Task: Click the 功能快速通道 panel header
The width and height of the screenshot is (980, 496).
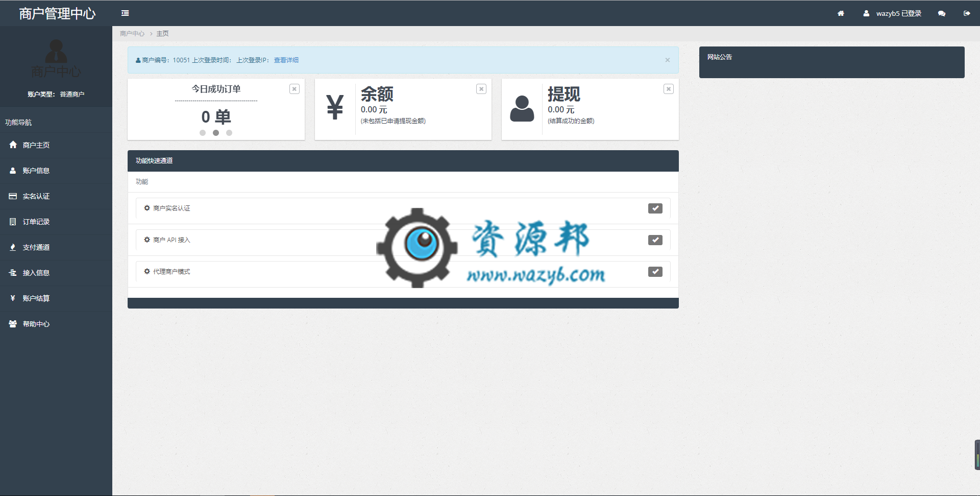Action: 403,161
